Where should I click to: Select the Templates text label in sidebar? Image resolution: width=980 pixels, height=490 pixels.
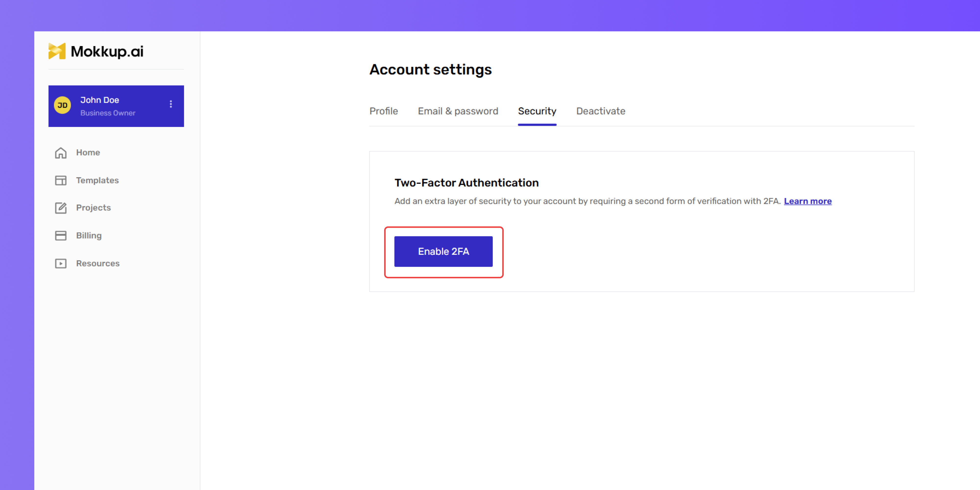click(x=98, y=180)
